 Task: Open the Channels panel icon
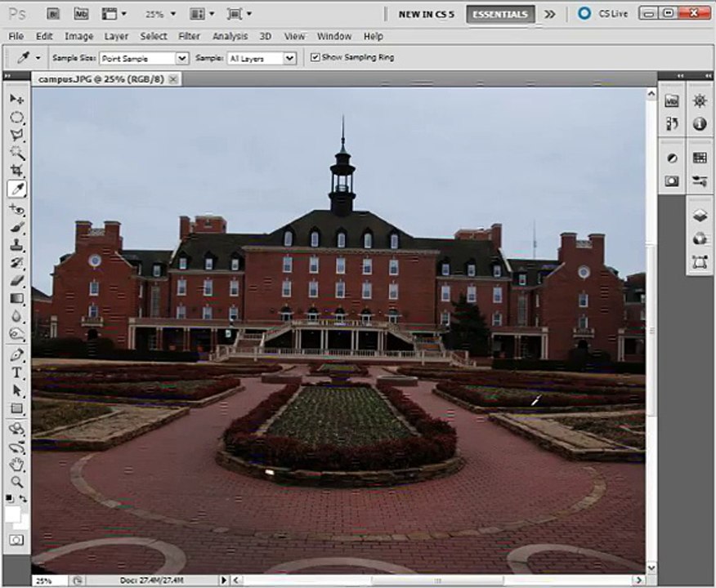click(x=700, y=238)
